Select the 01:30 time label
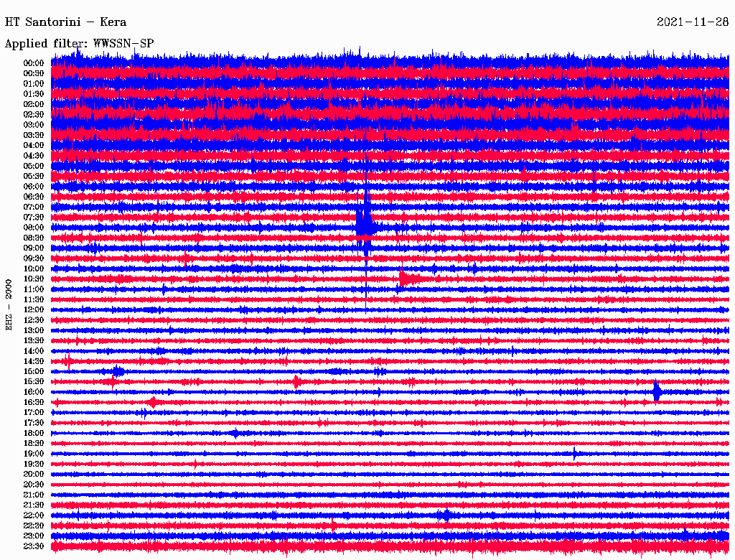This screenshot has width=735, height=560. tap(34, 94)
